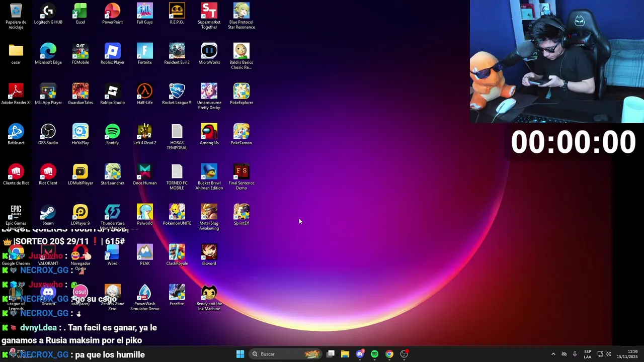Click the Battle.net desktop shortcut
644x362 pixels.
click(16, 134)
